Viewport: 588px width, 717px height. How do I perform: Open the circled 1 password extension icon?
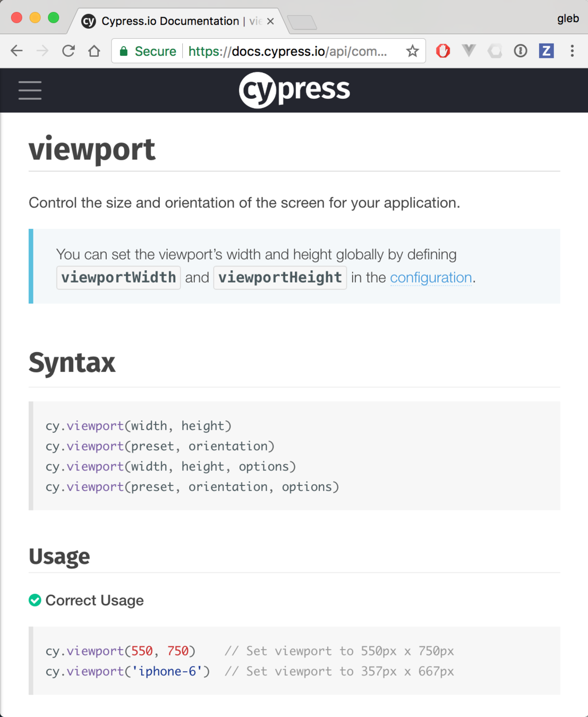[x=521, y=51]
